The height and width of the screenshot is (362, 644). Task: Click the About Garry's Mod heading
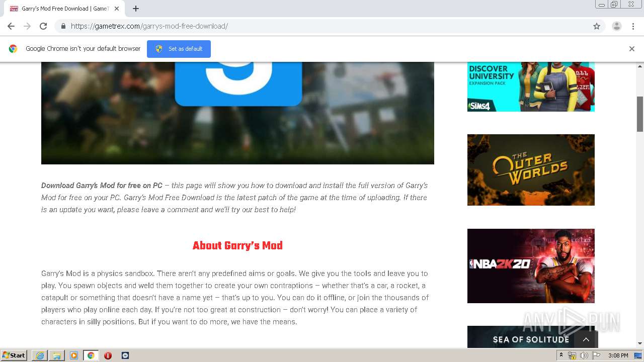click(x=237, y=245)
